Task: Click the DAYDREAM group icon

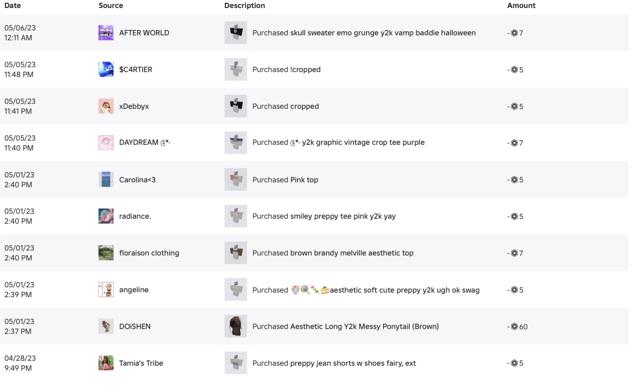Action: click(x=106, y=142)
